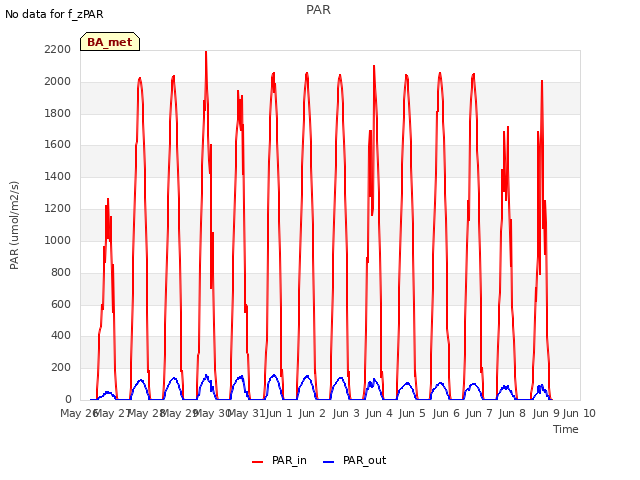Click the 2000 y-axis tick label
The height and width of the screenshot is (480, 640).
tap(58, 82)
